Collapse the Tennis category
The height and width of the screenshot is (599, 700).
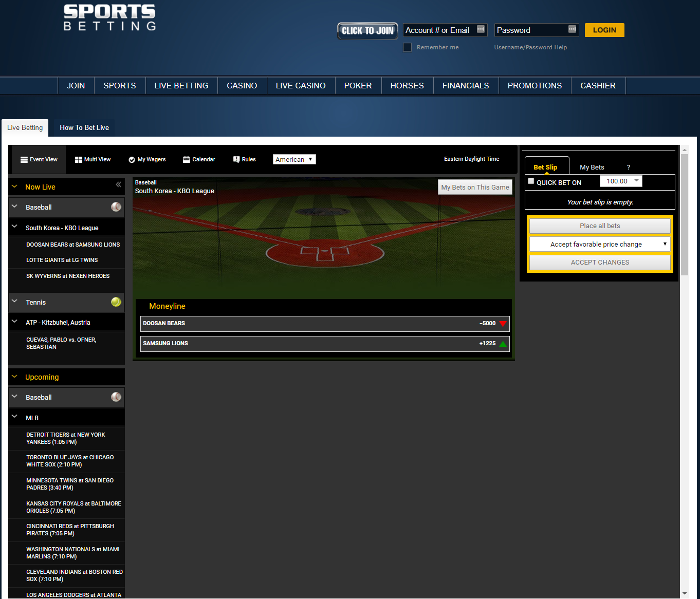click(x=14, y=301)
